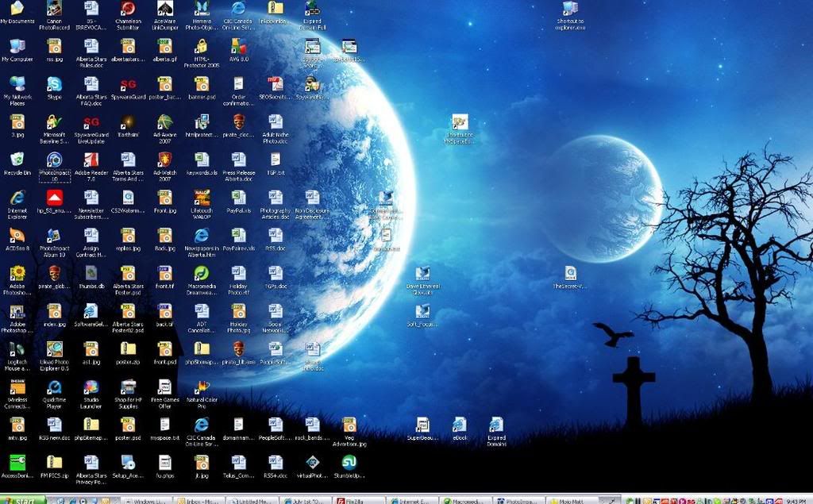Select the Recycle Bin icon

[17, 160]
